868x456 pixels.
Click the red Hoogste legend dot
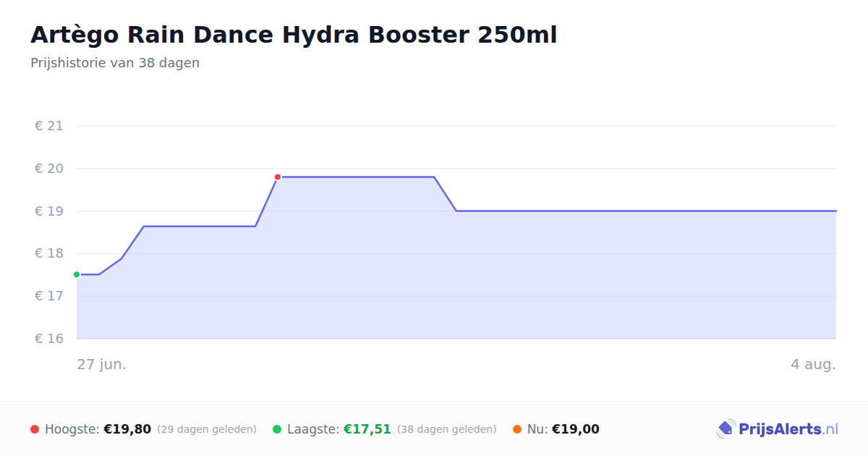click(x=35, y=429)
